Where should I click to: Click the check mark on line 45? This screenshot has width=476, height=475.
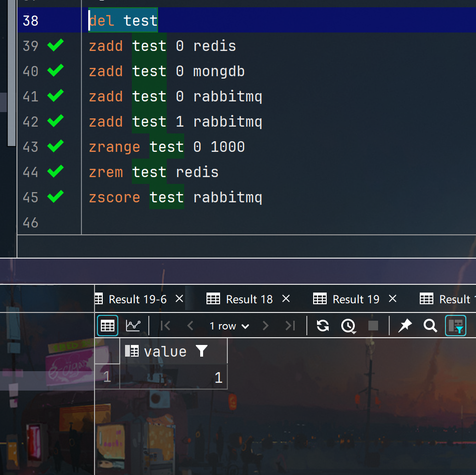tap(56, 197)
